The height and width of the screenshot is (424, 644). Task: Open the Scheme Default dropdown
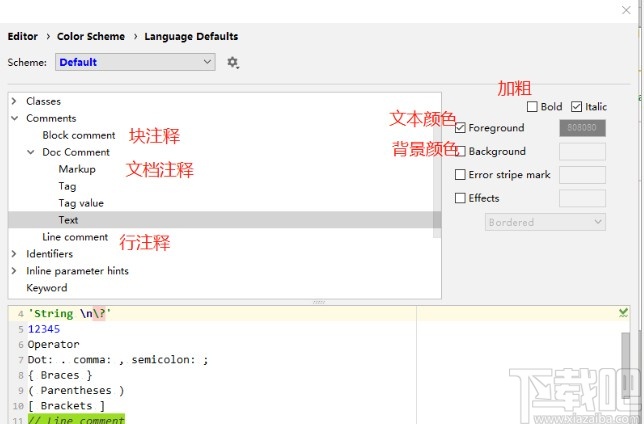135,62
